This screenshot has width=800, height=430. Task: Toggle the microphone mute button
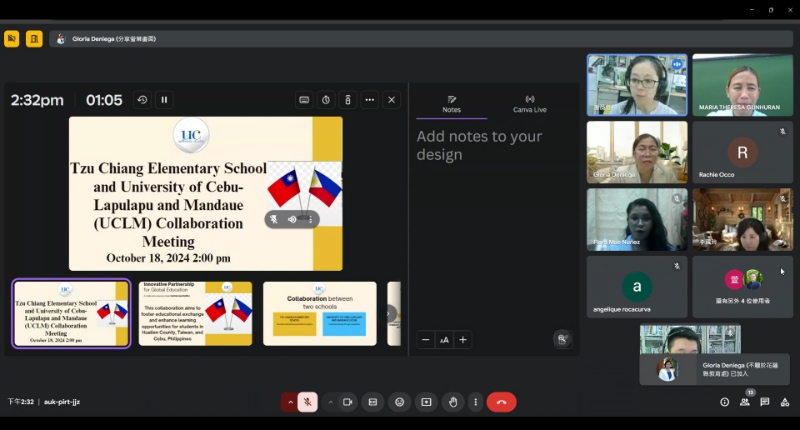[308, 402]
